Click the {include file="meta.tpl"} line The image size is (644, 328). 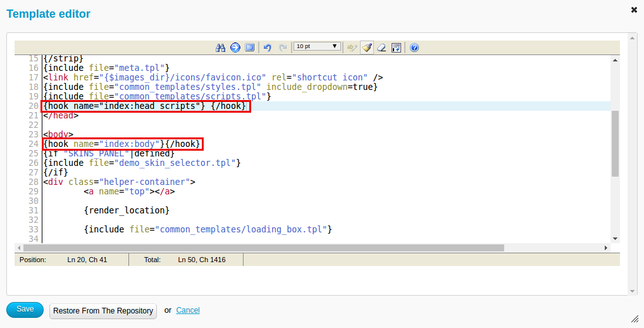tap(106, 68)
